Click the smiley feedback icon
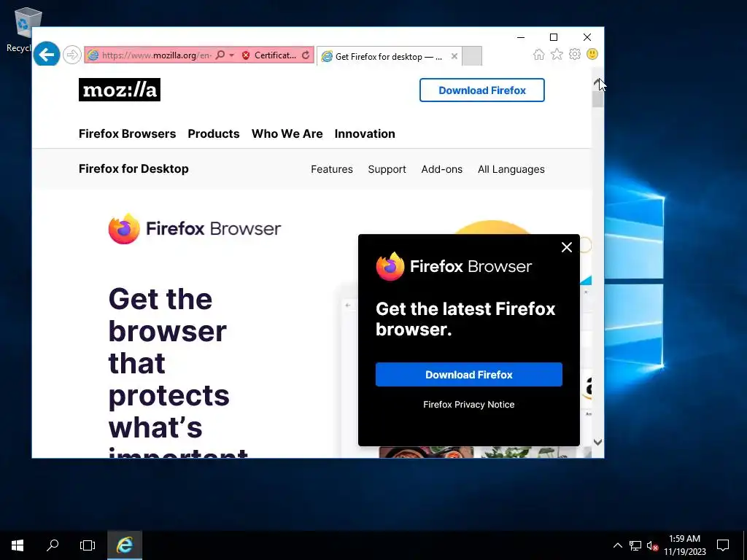The height and width of the screenshot is (560, 747). (x=592, y=54)
